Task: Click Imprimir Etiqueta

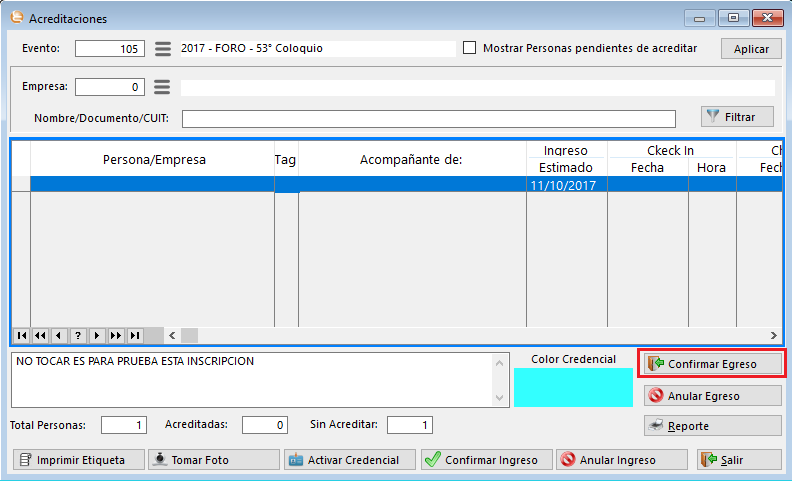Action: point(78,460)
